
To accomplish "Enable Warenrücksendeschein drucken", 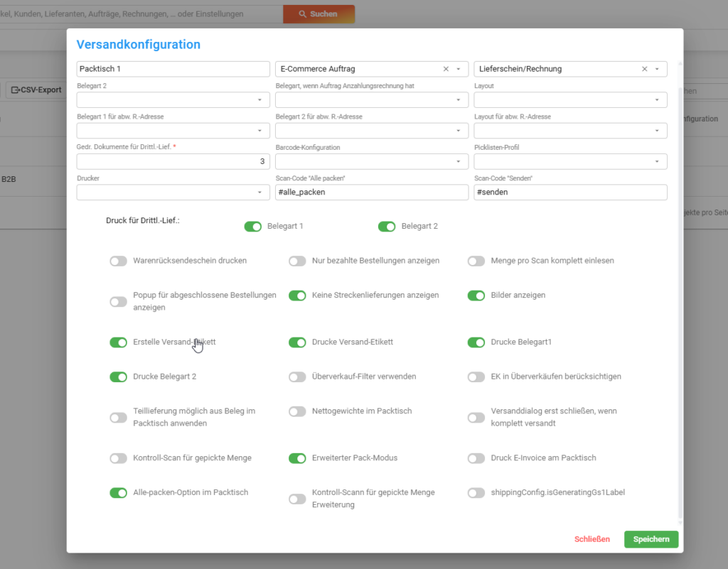I will (x=119, y=261).
